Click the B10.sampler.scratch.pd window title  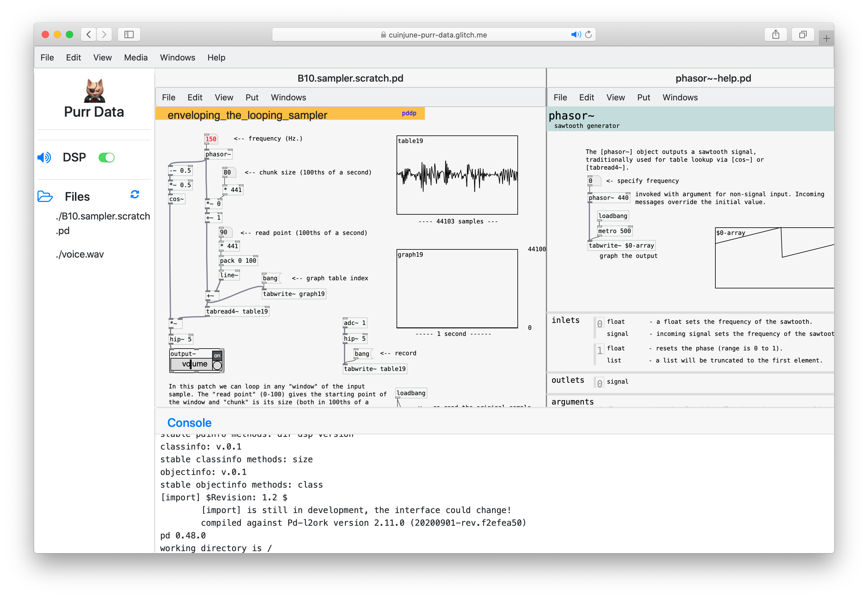click(x=350, y=78)
